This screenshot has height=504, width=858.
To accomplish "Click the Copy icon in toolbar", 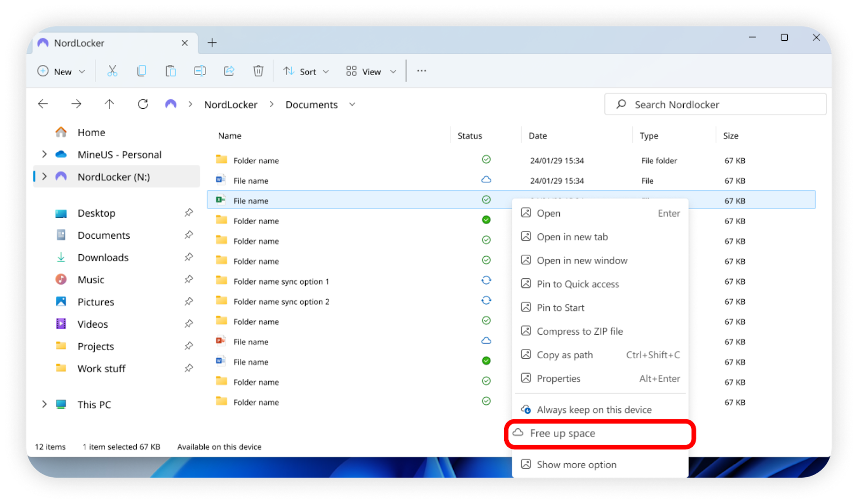I will tap(142, 71).
